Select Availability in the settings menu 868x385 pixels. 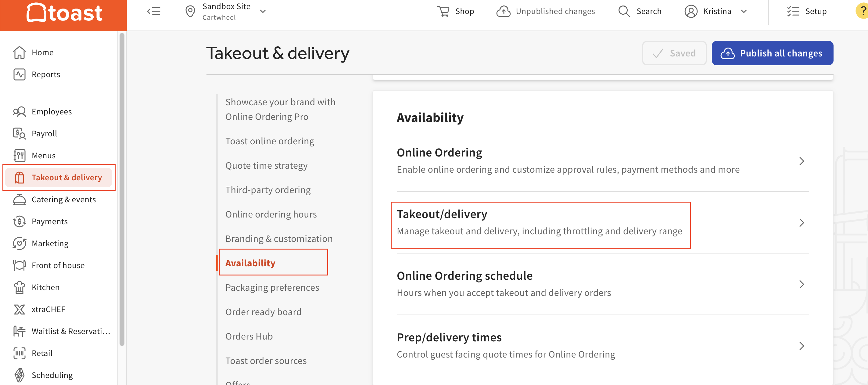[x=250, y=263]
